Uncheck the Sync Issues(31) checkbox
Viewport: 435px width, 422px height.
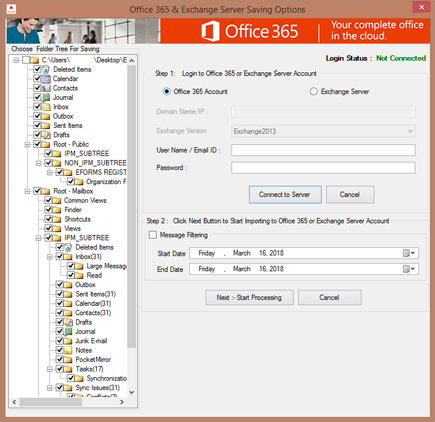click(x=60, y=388)
